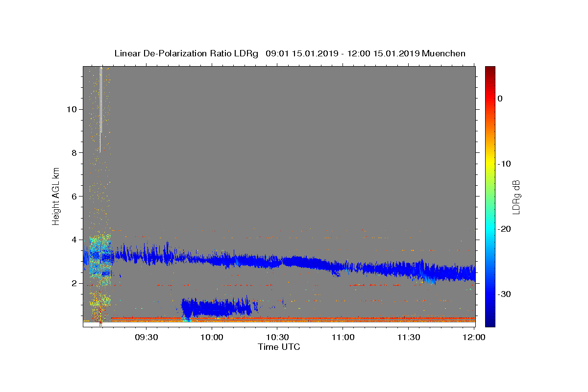Click the dark red top of the colorbar
The width and height of the screenshot is (588, 392).
pos(490,71)
